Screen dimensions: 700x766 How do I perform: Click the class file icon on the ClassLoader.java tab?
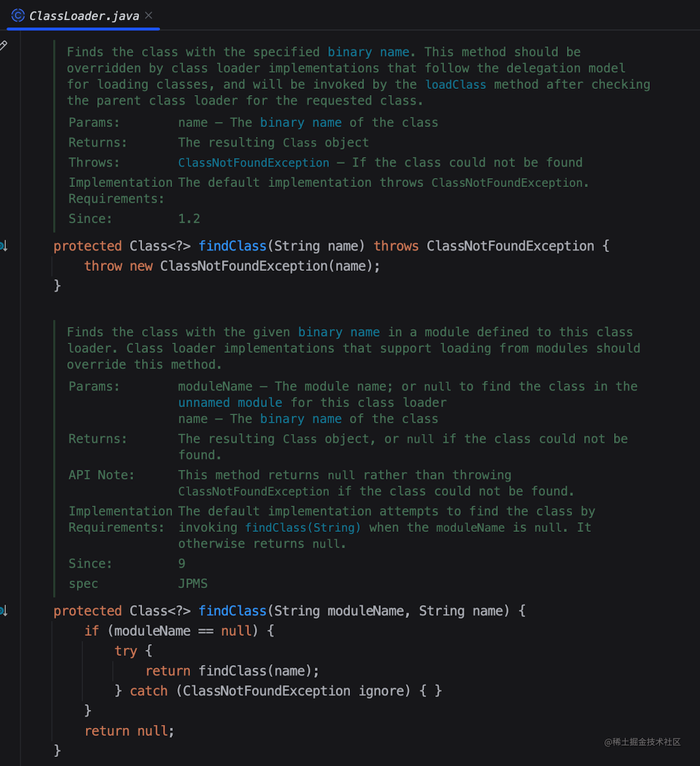coord(18,15)
